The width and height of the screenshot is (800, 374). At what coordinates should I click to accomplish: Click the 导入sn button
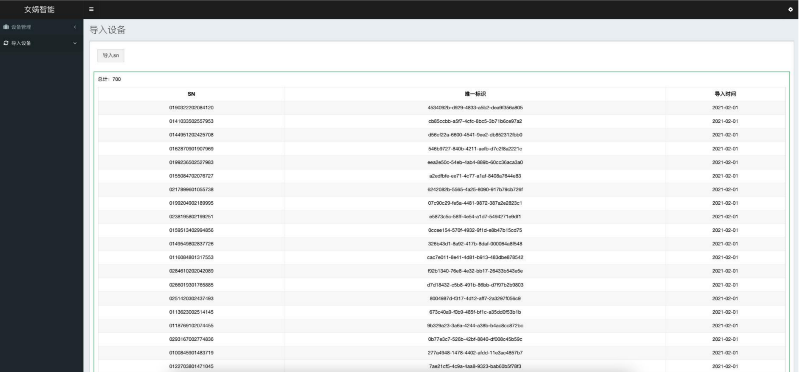coord(111,55)
